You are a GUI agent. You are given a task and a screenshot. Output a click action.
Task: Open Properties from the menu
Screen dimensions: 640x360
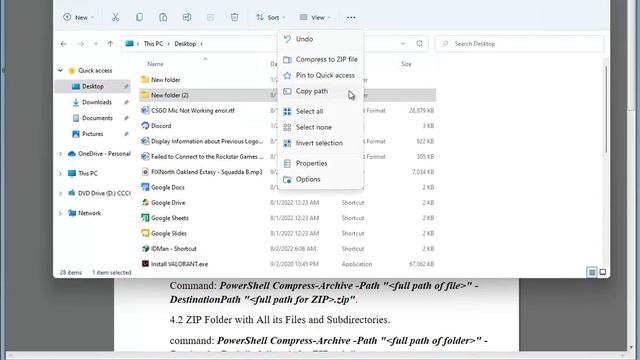point(320,163)
